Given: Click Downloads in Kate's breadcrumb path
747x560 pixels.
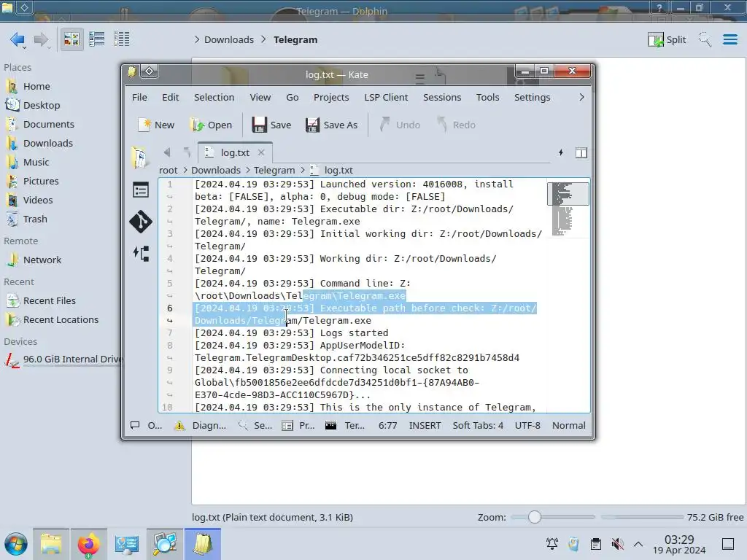Looking at the screenshot, I should tap(216, 170).
